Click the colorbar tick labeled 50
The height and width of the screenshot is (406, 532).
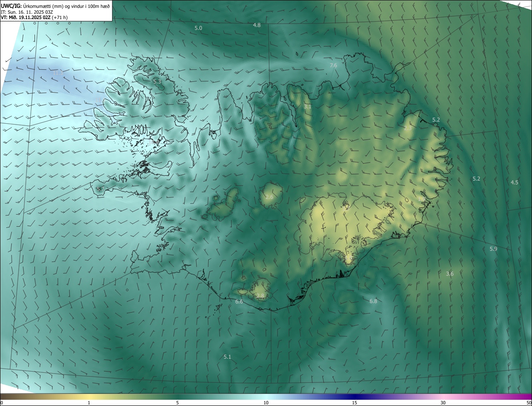pos(529,403)
